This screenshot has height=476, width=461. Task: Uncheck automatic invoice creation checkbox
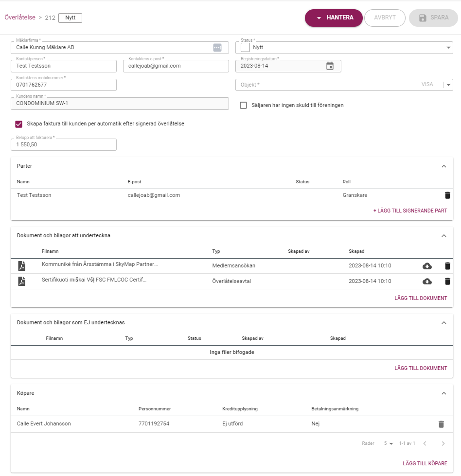click(x=19, y=124)
